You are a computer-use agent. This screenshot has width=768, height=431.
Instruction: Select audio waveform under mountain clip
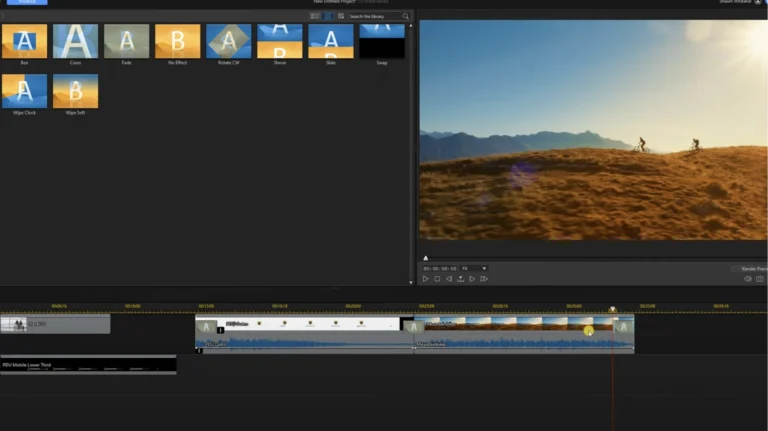tap(524, 344)
